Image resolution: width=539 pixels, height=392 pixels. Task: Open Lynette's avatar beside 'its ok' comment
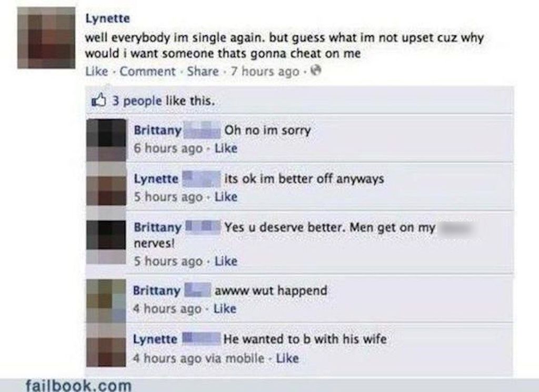point(106,188)
